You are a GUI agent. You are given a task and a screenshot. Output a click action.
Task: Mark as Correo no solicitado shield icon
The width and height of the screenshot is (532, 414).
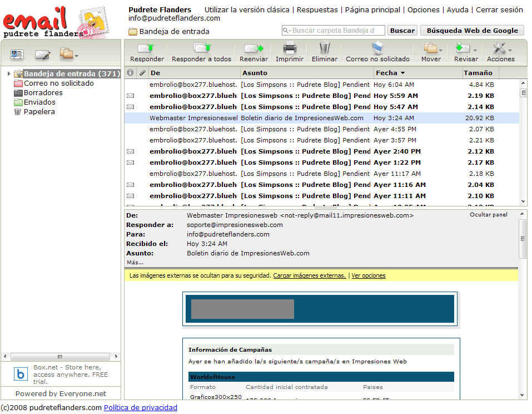pyautogui.click(x=377, y=48)
